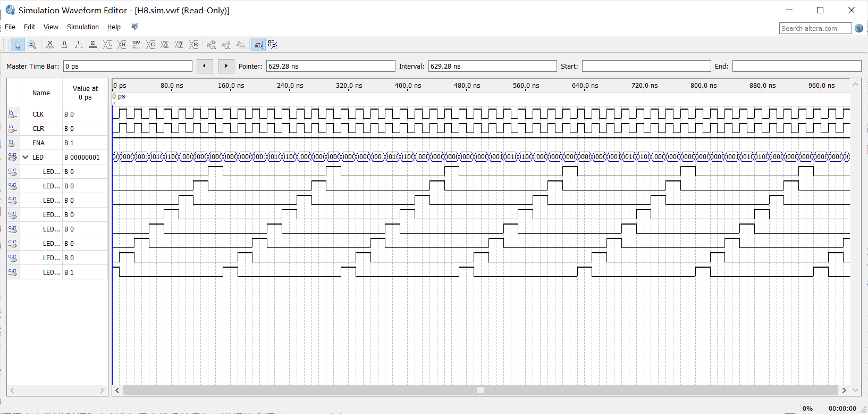The width and height of the screenshot is (868, 414).
Task: Open the Help menu
Action: 114,27
